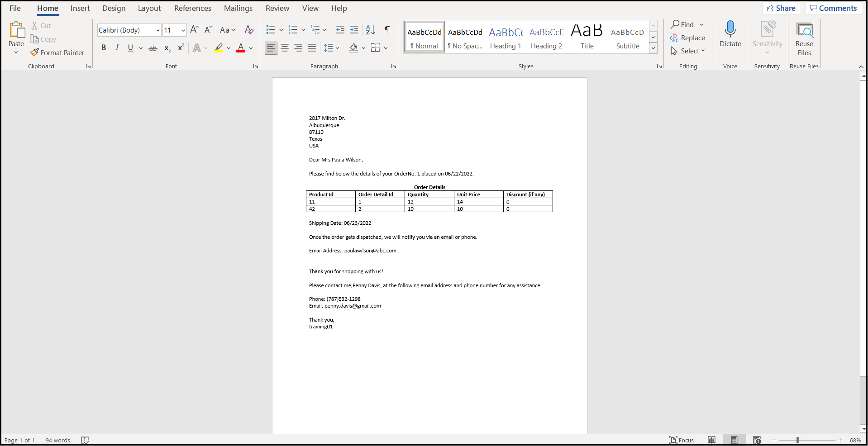This screenshot has width=868, height=446.
Task: Click the Sort paragraph icon
Action: 370,30
